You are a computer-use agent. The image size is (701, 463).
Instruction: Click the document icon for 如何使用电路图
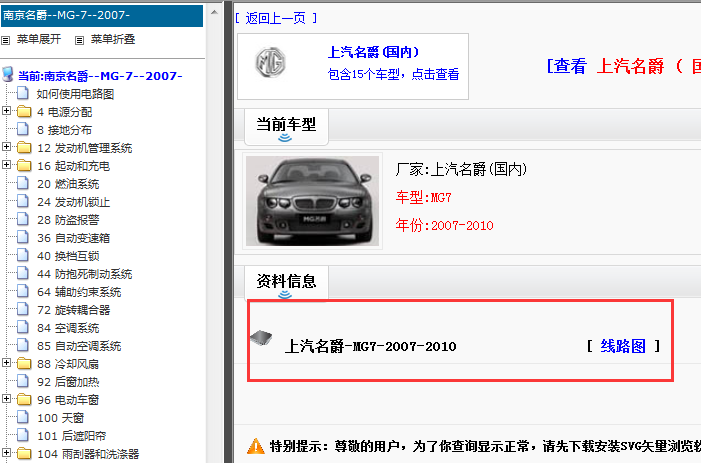[x=23, y=93]
